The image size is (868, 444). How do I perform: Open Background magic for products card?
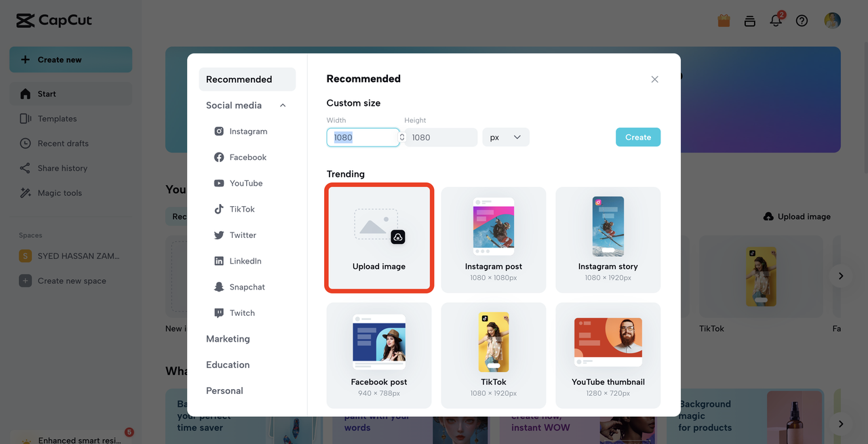pos(746,416)
